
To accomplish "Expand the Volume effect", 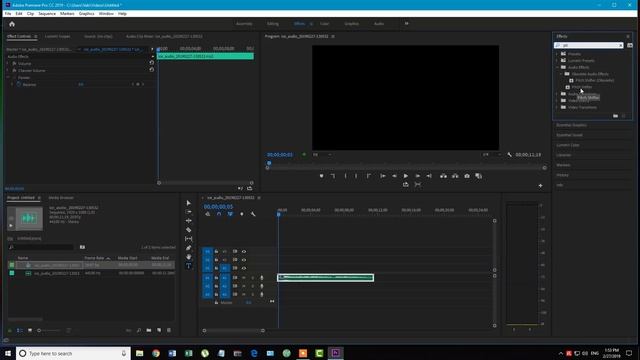I will [x=8, y=64].
